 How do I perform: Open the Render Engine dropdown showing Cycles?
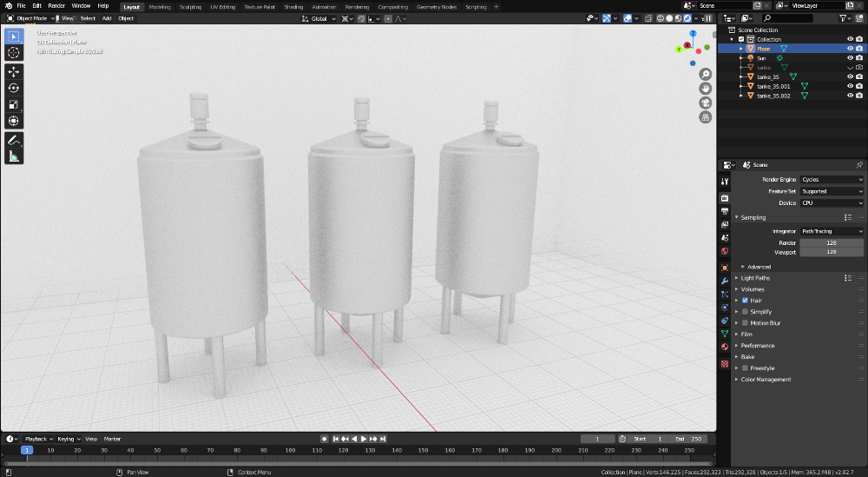click(831, 180)
